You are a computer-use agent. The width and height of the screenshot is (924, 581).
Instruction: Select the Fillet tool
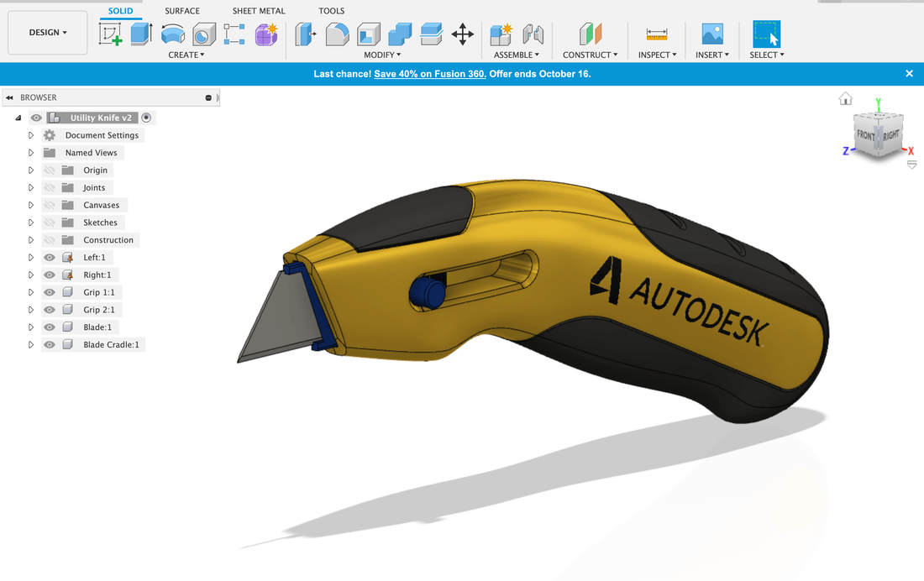coord(337,34)
